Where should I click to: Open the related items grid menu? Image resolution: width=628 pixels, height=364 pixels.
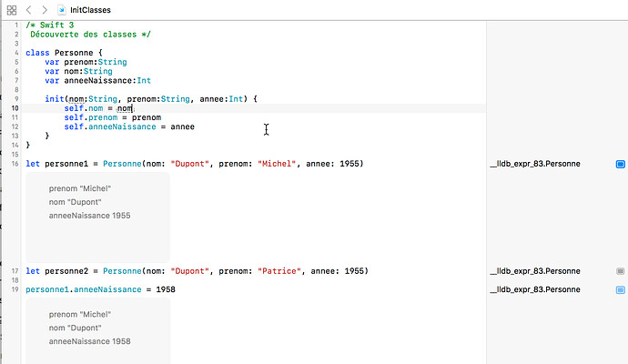click(12, 10)
